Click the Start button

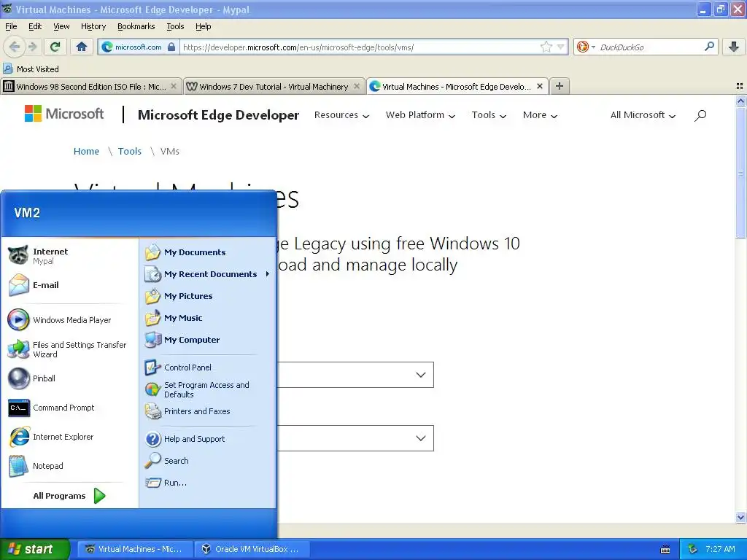pyautogui.click(x=35, y=549)
